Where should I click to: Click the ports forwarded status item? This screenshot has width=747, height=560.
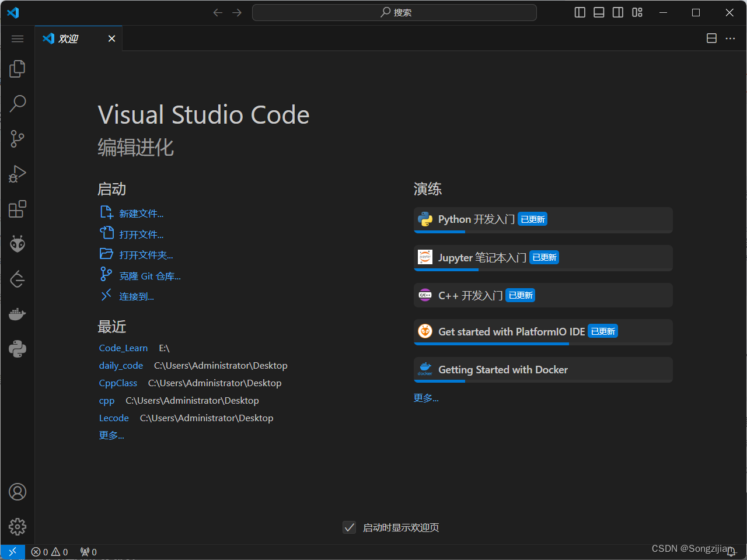coord(89,552)
